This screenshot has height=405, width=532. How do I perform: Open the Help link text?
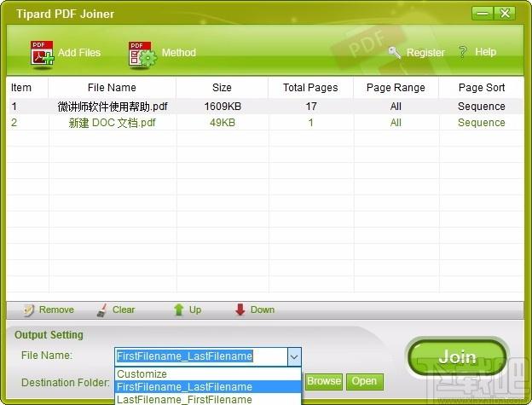[x=485, y=52]
